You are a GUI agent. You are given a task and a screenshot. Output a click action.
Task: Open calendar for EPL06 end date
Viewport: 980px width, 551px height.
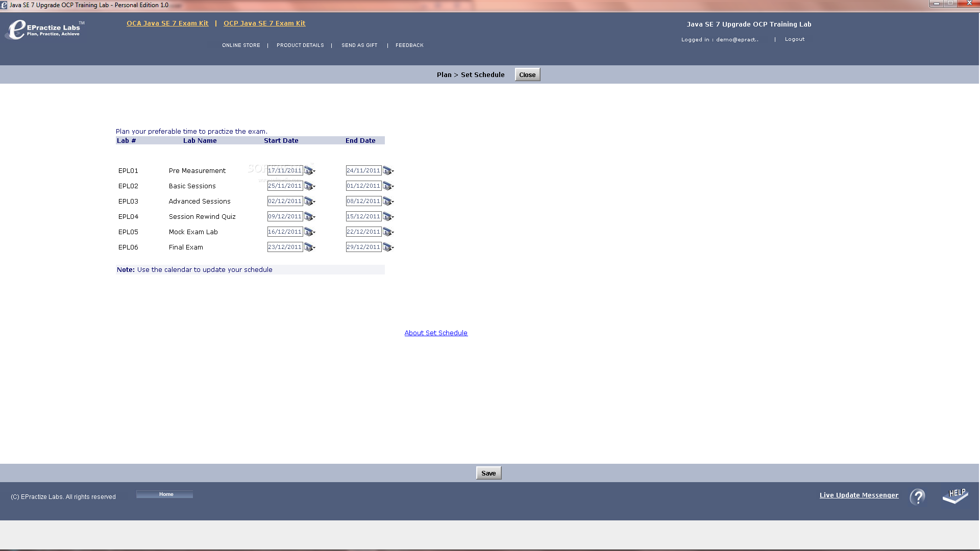[x=388, y=247]
